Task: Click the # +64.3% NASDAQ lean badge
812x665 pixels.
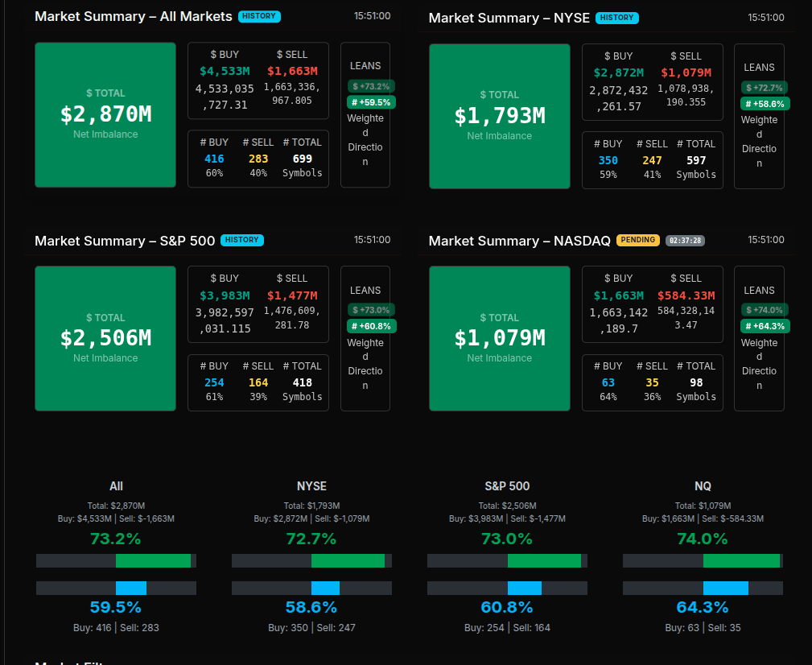Action: [765, 326]
